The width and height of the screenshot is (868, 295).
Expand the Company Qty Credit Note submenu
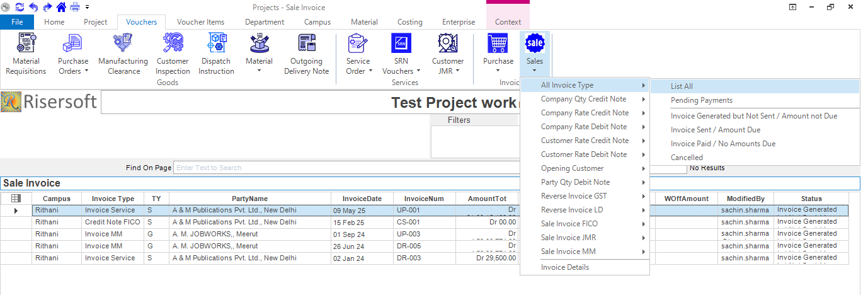585,99
